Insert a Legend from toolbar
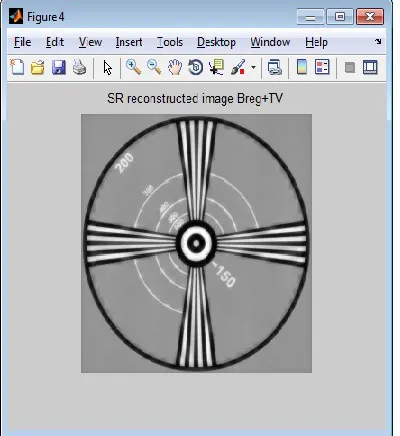 tap(322, 67)
